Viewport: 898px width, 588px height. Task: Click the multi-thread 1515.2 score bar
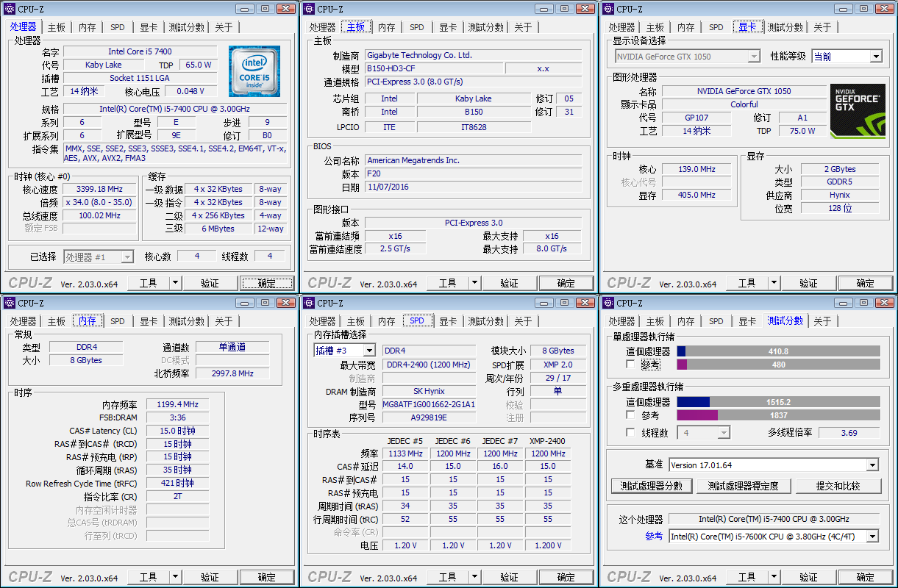pos(778,402)
